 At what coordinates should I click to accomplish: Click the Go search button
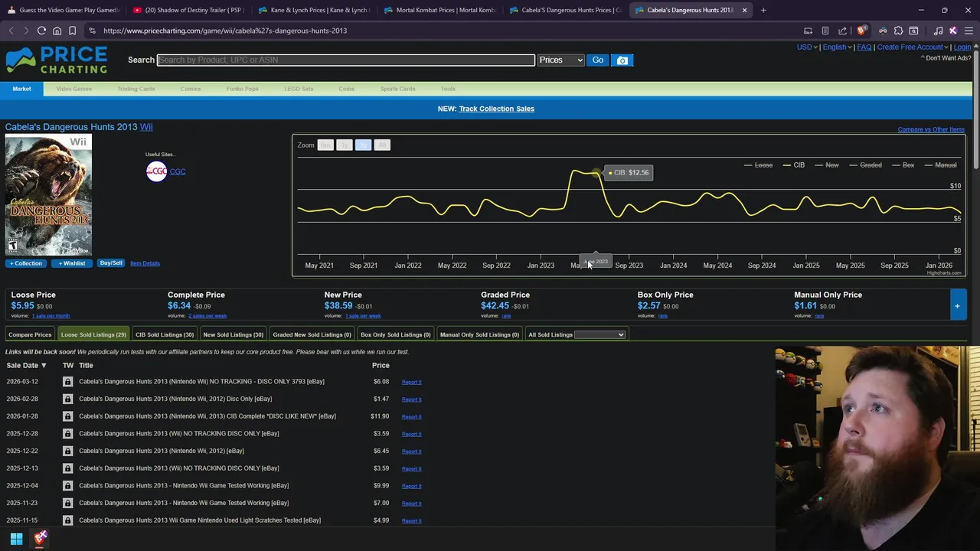(x=597, y=60)
